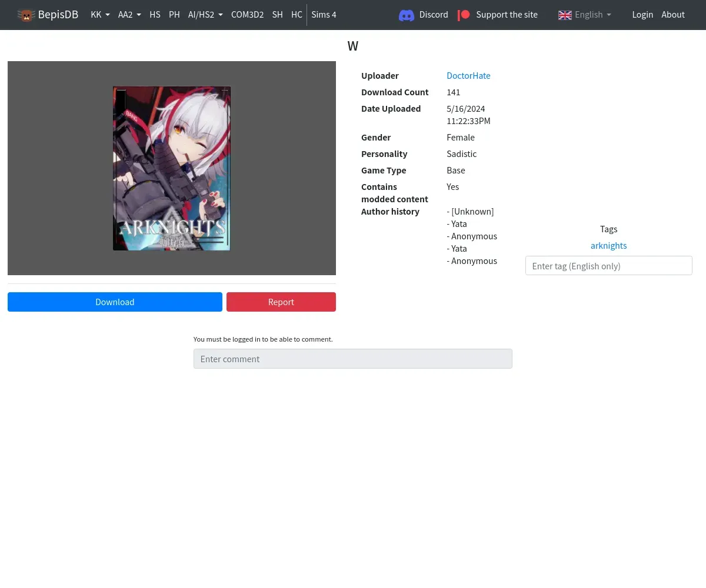The image size is (706, 588).
Task: Click the Patreon support icon
Action: pyautogui.click(x=464, y=15)
